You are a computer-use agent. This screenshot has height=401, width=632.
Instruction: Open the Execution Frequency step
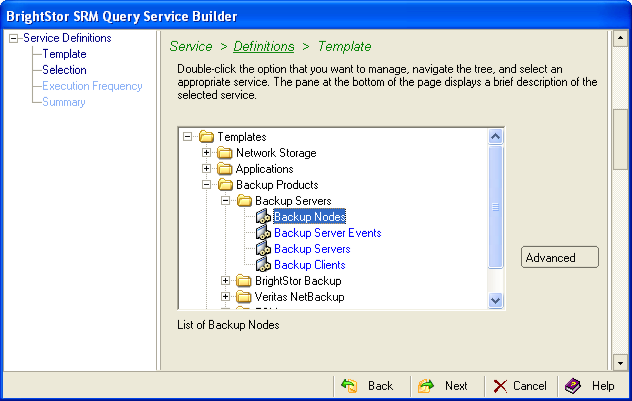tap(92, 86)
